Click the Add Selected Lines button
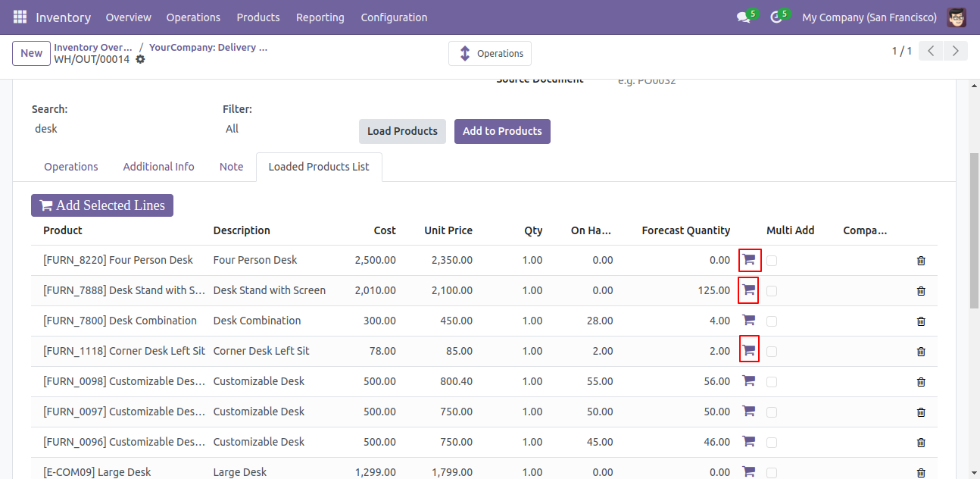 click(102, 205)
